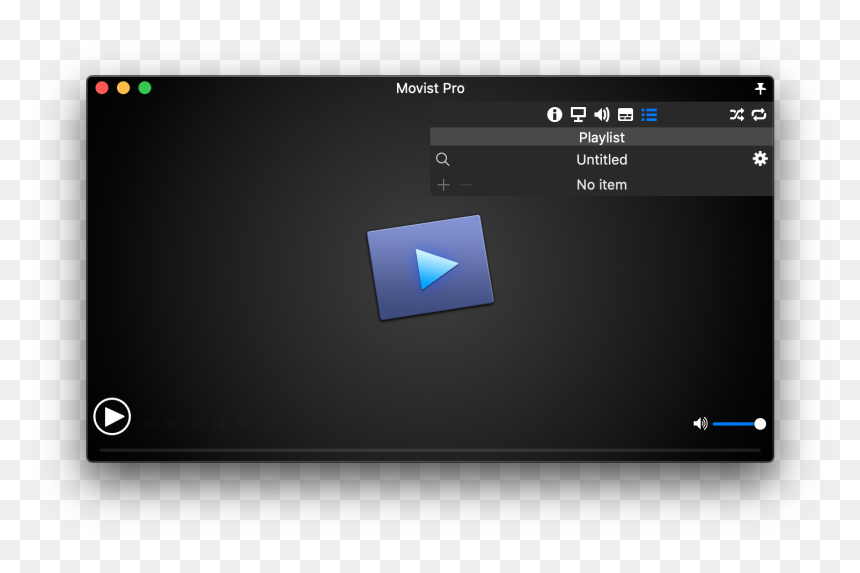Image resolution: width=860 pixels, height=573 pixels.
Task: Click the seek bar along the bottom
Action: click(x=430, y=450)
